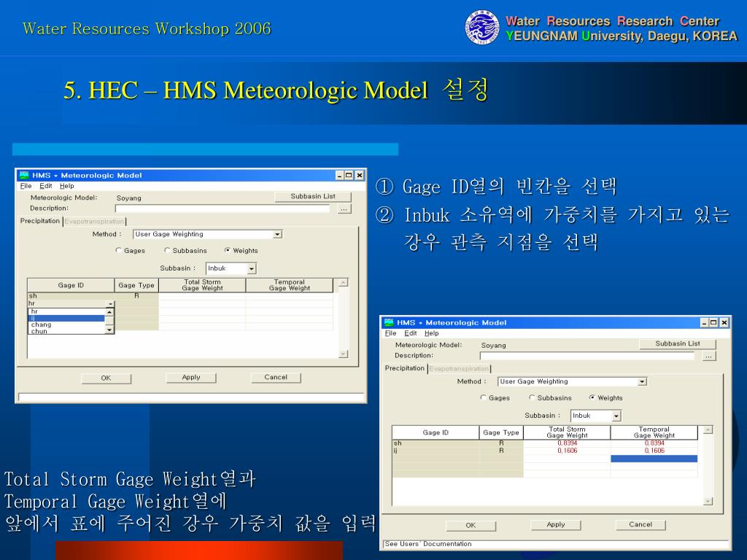This screenshot has height=560, width=747.
Task: Click Apply button in lower-right window
Action: (556, 525)
